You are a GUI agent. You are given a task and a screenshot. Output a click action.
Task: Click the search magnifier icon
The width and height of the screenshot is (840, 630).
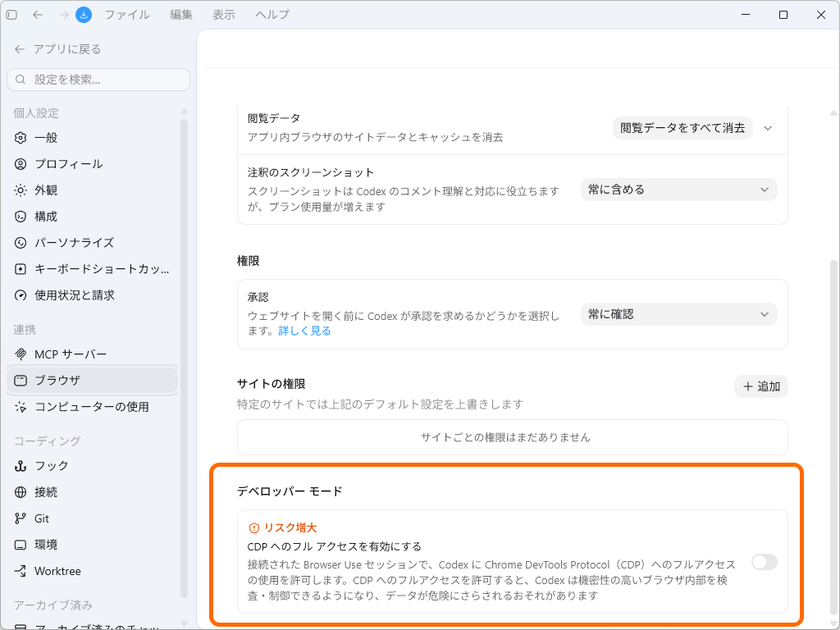pyautogui.click(x=21, y=80)
